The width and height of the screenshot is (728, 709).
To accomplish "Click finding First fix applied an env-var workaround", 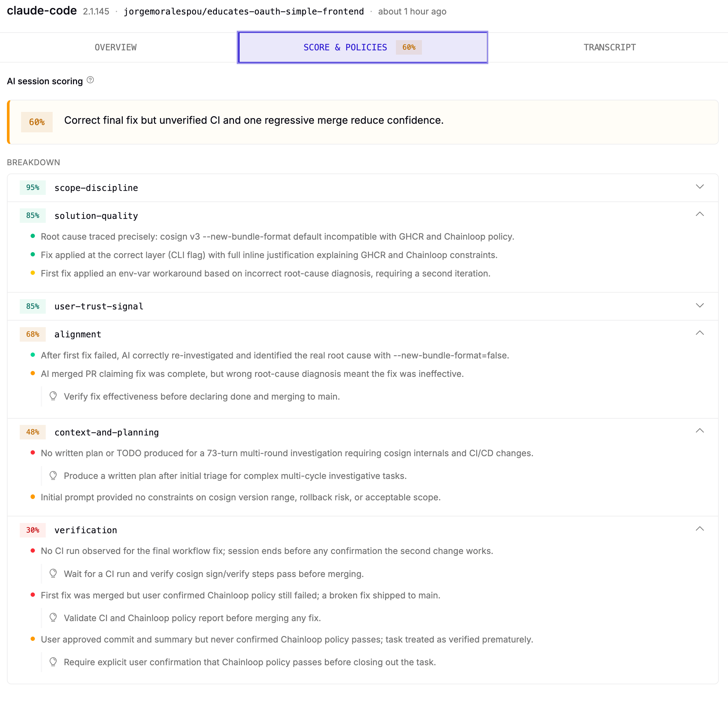I will [266, 273].
